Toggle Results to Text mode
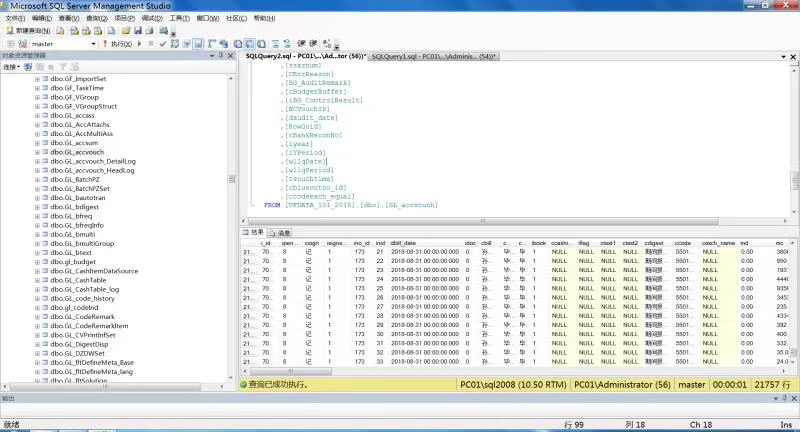Viewport: 800px width, 432px height. [x=237, y=44]
